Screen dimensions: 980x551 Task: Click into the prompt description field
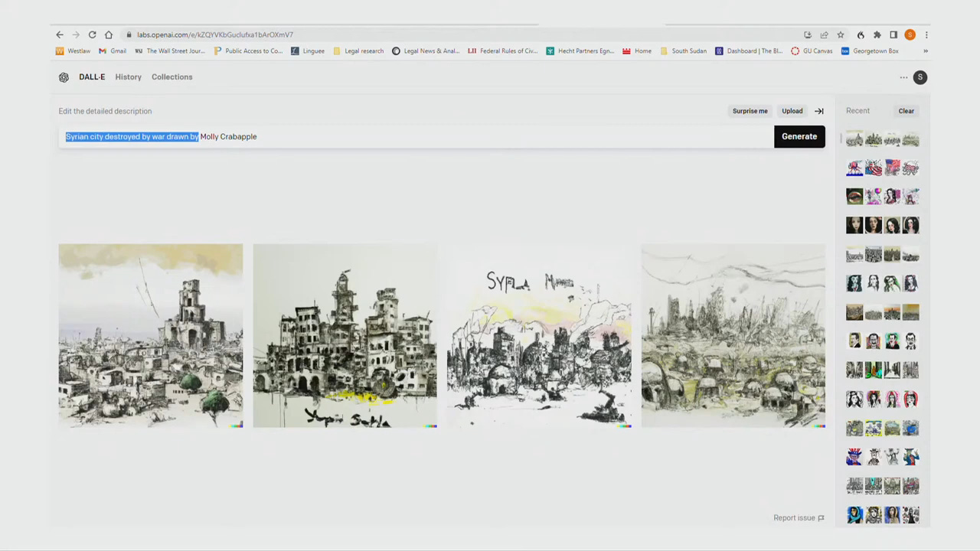(416, 136)
